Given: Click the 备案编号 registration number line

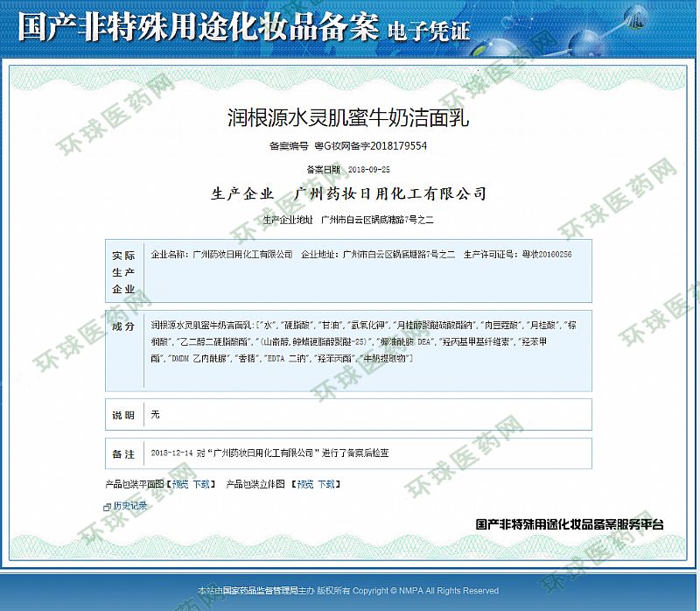Looking at the screenshot, I should pyautogui.click(x=348, y=146).
